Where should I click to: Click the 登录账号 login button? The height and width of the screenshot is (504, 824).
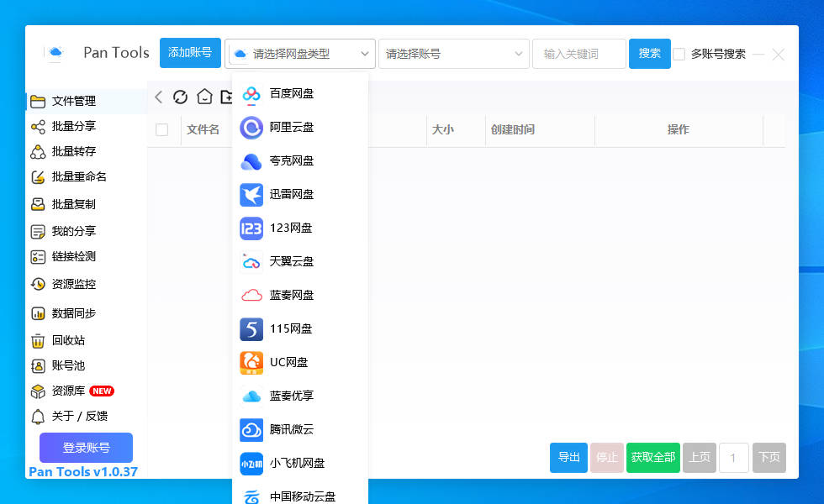click(x=84, y=448)
